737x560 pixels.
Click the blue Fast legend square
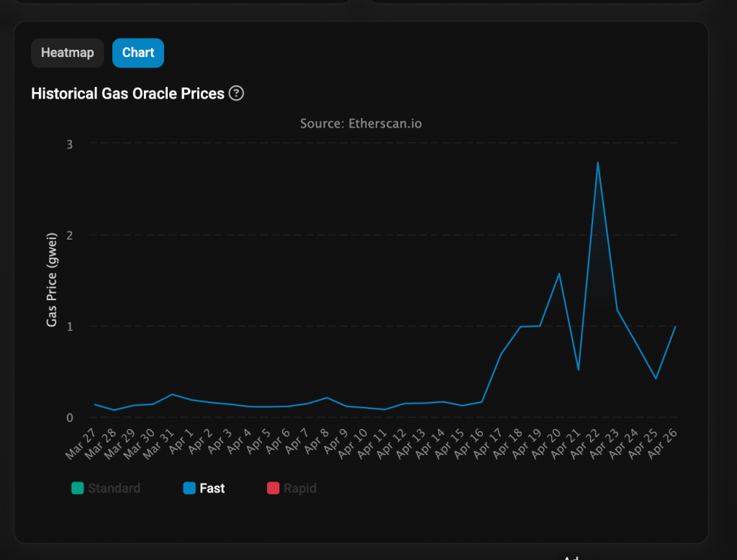pos(189,489)
